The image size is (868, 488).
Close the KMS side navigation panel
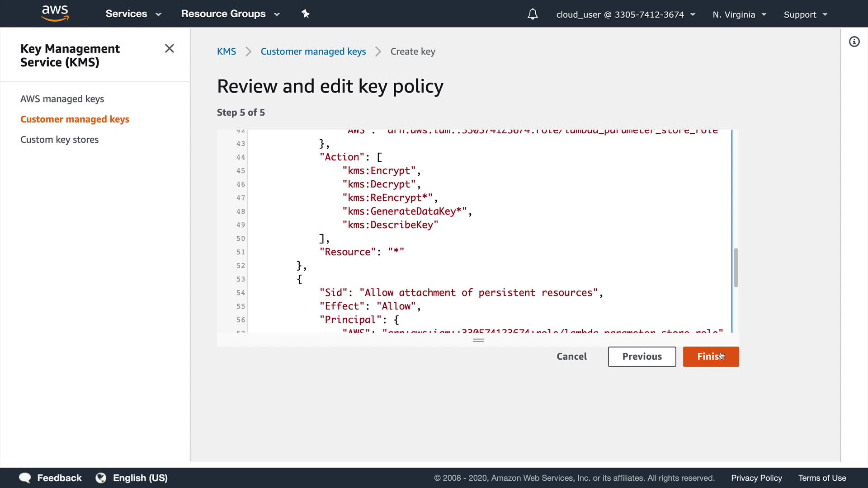pyautogui.click(x=170, y=48)
